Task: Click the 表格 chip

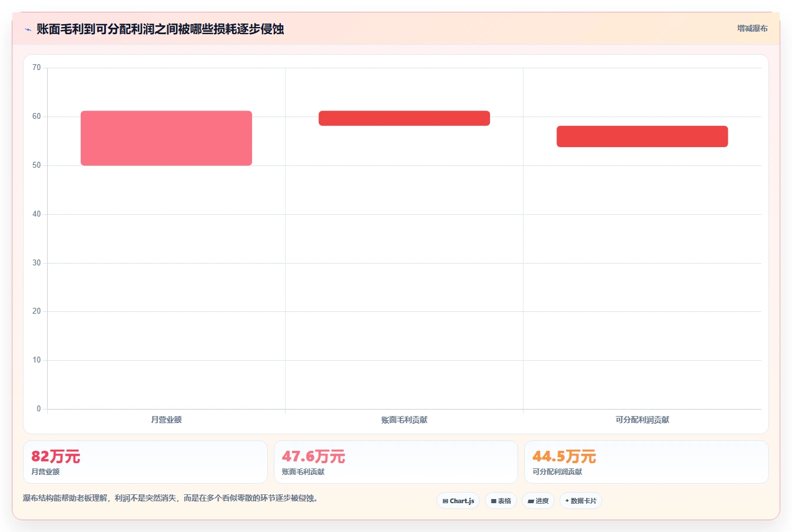Action: pyautogui.click(x=501, y=501)
